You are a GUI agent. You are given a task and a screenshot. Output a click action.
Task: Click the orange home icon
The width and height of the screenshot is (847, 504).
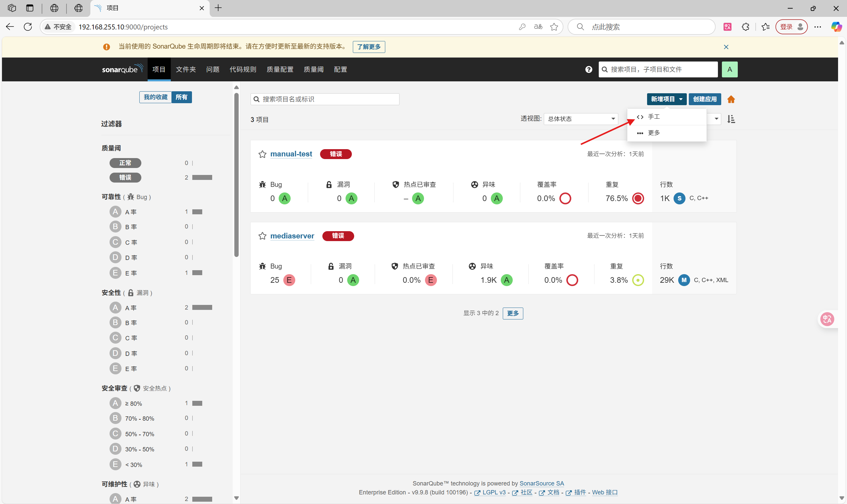[731, 99]
